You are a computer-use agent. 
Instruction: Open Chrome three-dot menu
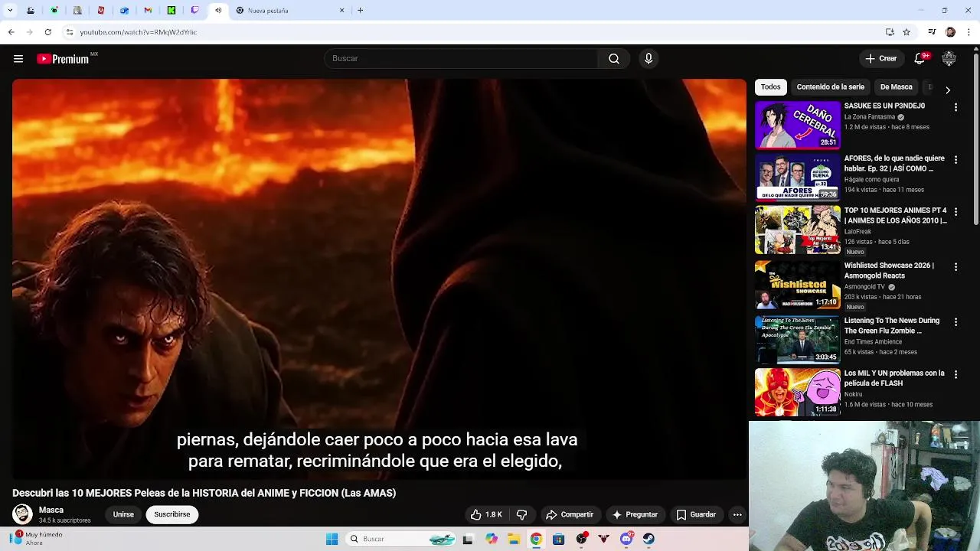969,32
